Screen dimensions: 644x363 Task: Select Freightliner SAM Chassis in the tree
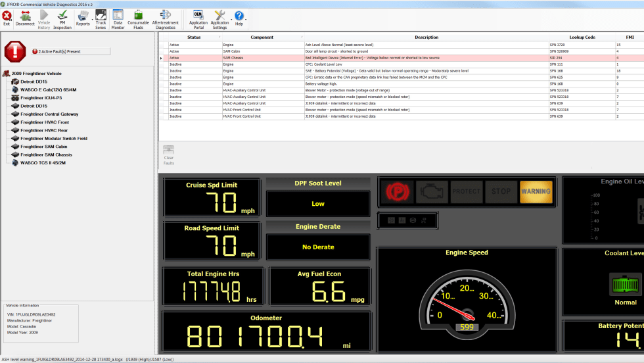[x=46, y=155]
